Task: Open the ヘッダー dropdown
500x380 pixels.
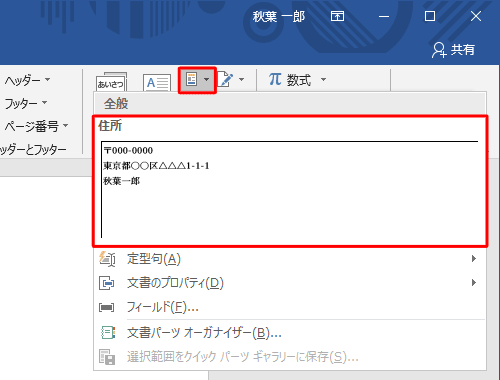Action: pos(27,80)
